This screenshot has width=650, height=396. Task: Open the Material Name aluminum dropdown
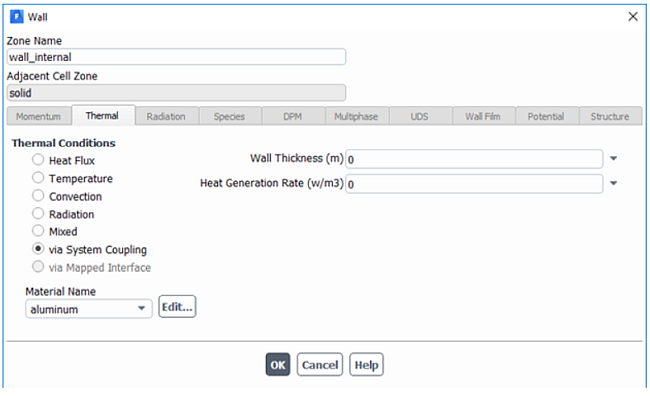click(x=89, y=309)
